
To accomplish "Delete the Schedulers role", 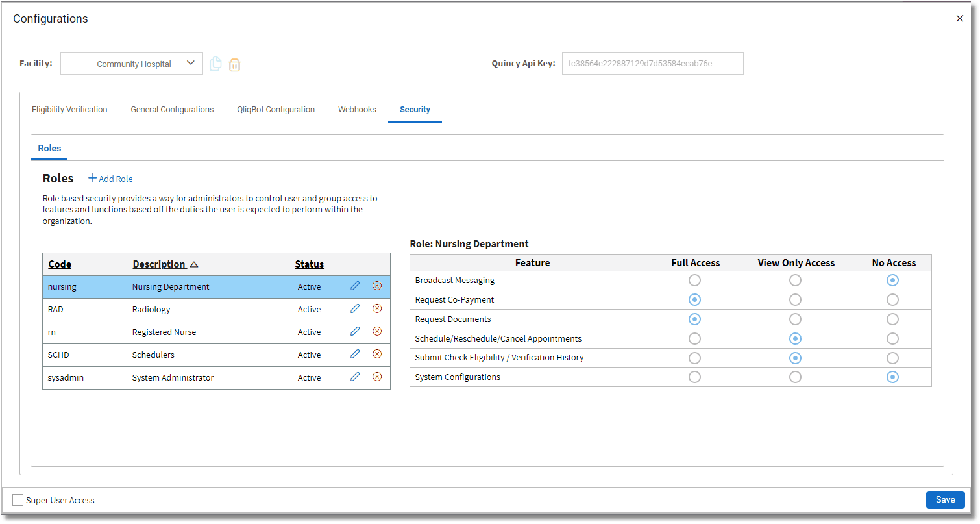I will coord(377,354).
